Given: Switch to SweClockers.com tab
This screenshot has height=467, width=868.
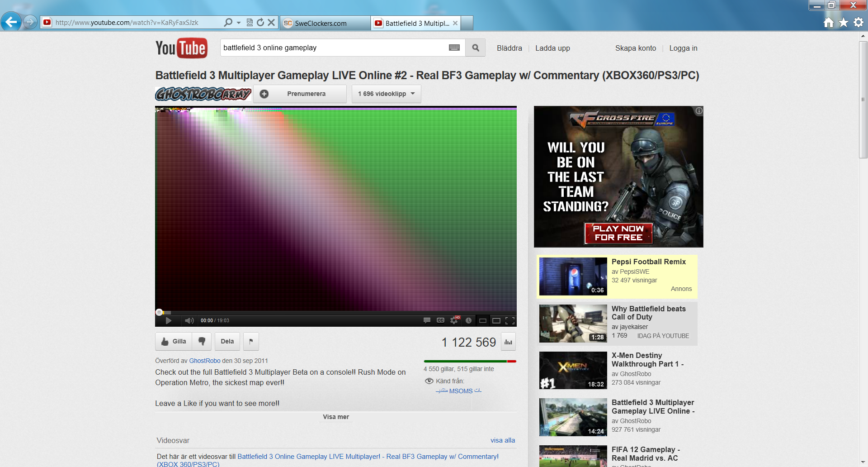Looking at the screenshot, I should (x=325, y=23).
